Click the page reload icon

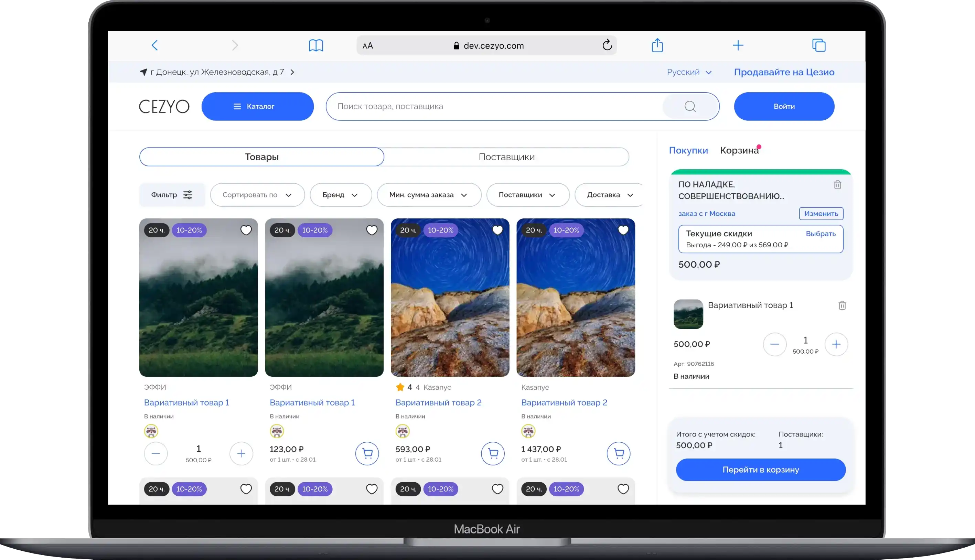(x=607, y=45)
